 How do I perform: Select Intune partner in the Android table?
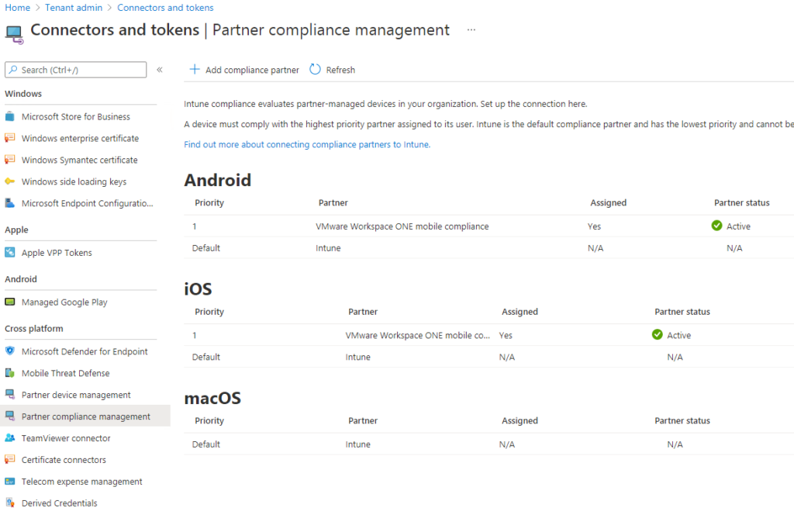coord(328,248)
